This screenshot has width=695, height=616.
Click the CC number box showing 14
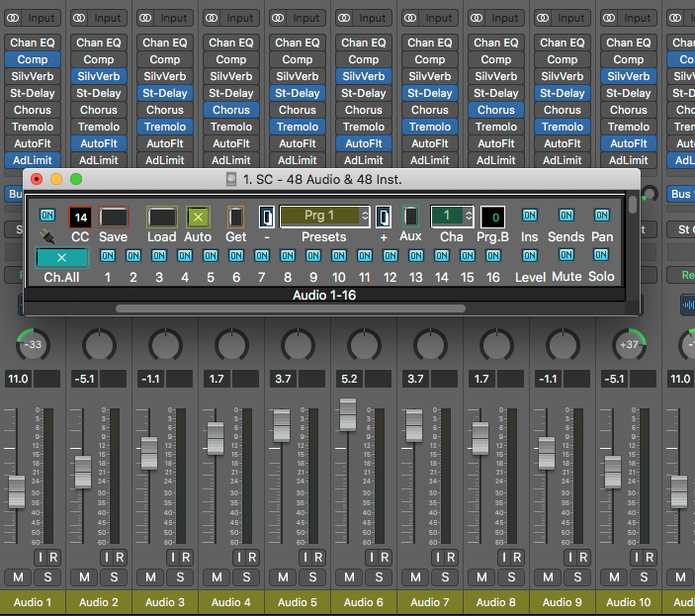(80, 218)
